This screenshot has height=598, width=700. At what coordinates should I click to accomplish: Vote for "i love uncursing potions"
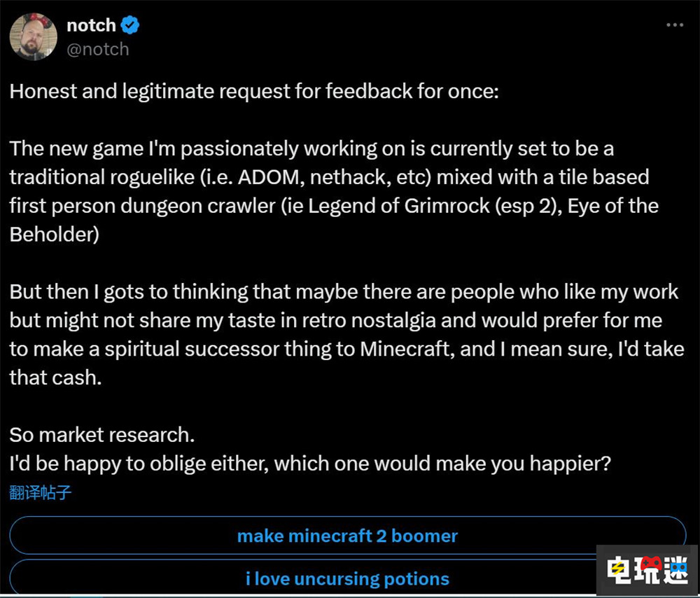[348, 578]
